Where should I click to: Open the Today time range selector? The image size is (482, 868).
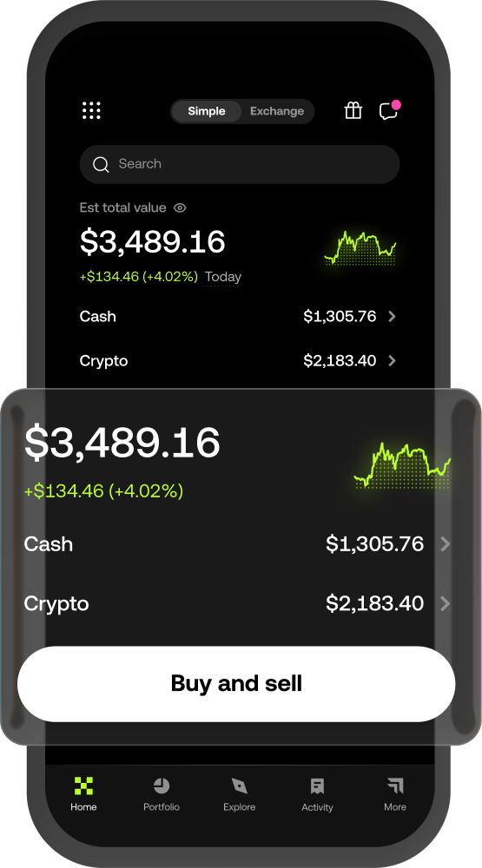(x=222, y=277)
